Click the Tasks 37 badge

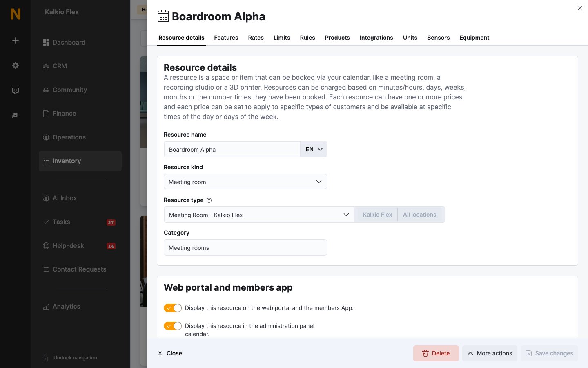(x=111, y=222)
